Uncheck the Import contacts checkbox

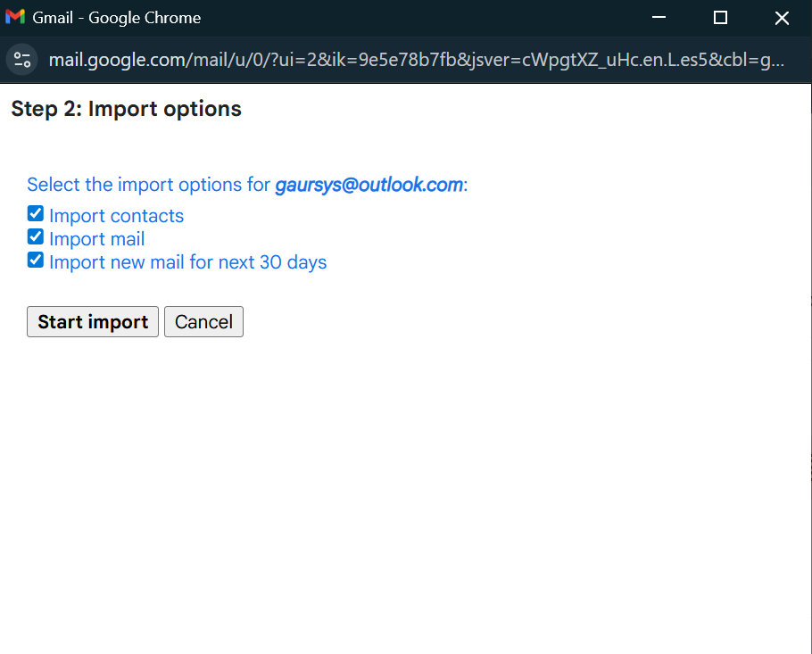pyautogui.click(x=35, y=213)
